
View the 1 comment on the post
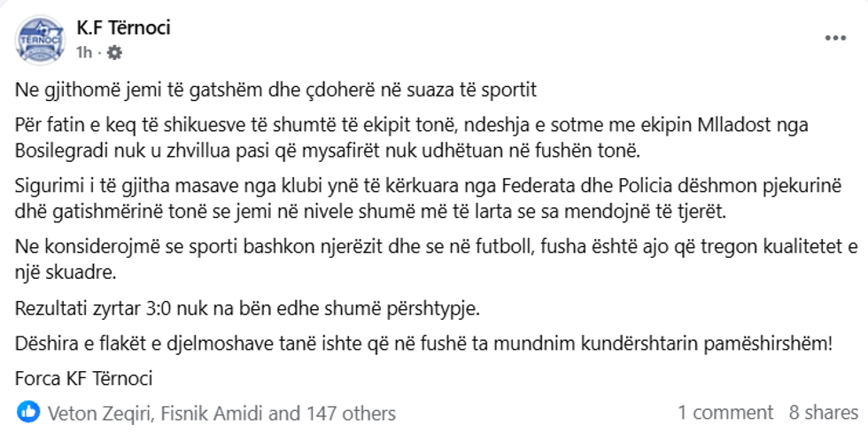pos(725,413)
